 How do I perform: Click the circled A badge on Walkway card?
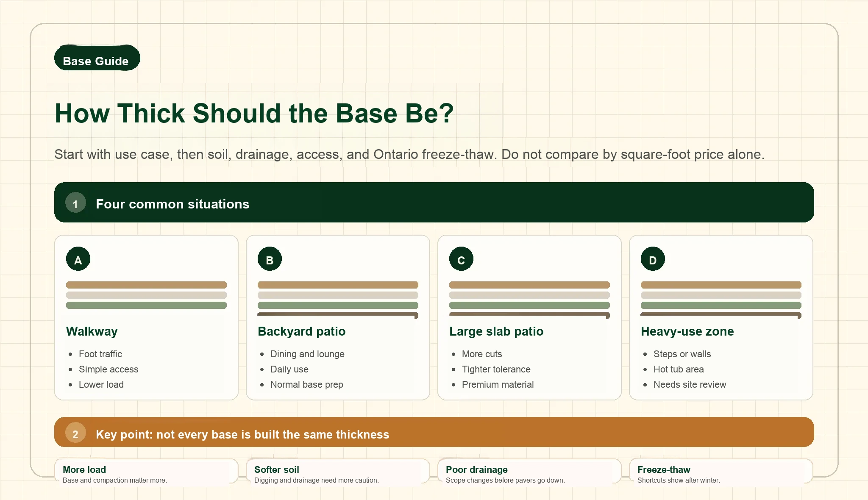click(78, 259)
